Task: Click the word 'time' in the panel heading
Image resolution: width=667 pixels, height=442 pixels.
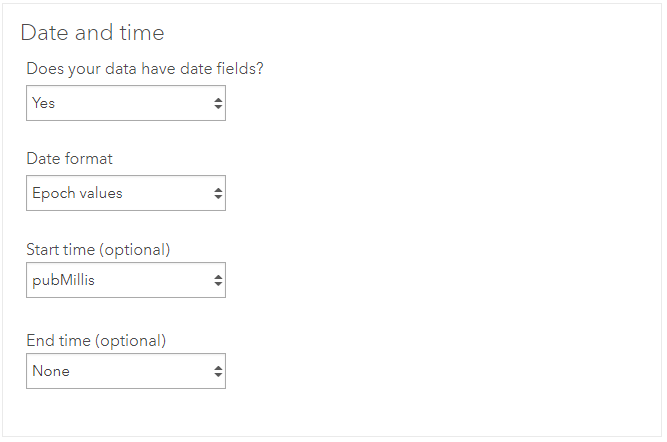Action: [143, 32]
